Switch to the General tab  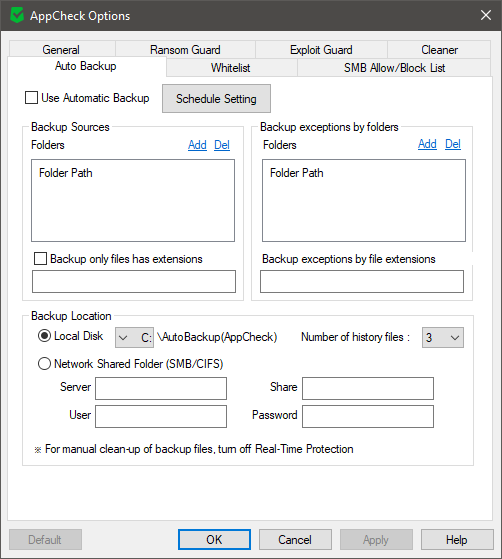61,50
